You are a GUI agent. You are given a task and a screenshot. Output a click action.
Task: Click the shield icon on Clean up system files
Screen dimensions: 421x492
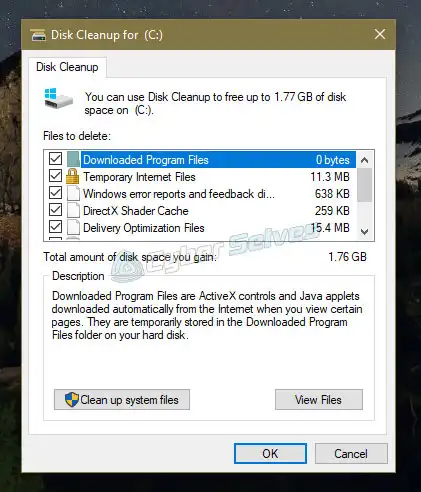pyautogui.click(x=72, y=400)
